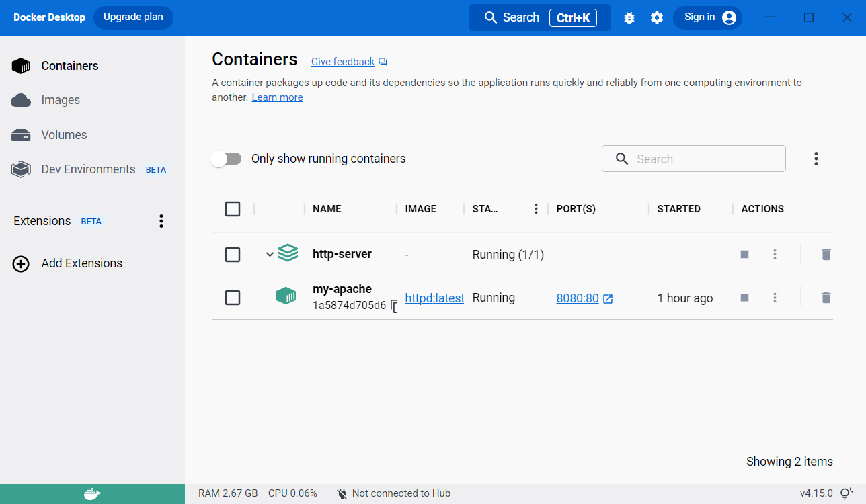
Task: Delete the http-server stack
Action: 826,255
